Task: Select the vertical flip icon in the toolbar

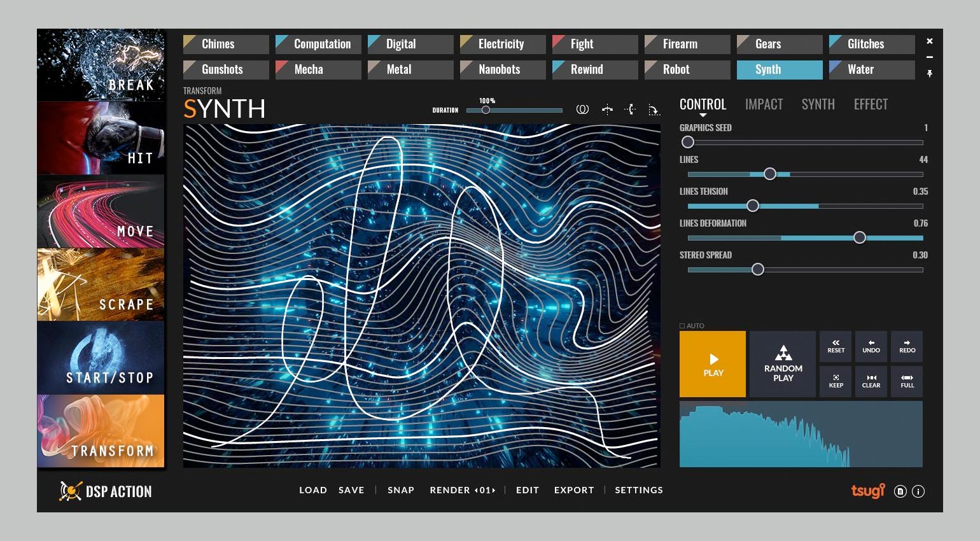Action: pos(630,109)
